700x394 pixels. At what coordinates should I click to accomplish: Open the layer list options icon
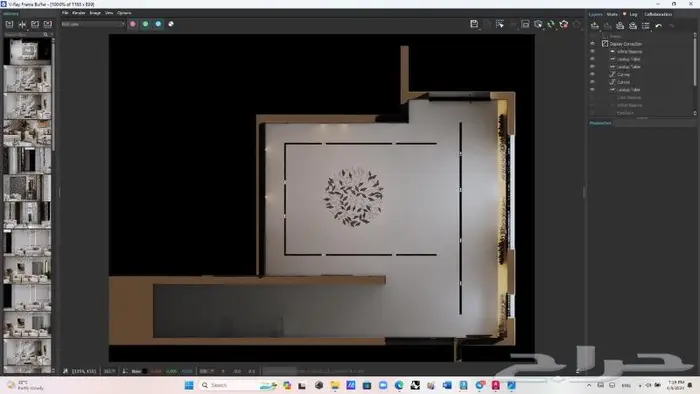pyautogui.click(x=646, y=25)
